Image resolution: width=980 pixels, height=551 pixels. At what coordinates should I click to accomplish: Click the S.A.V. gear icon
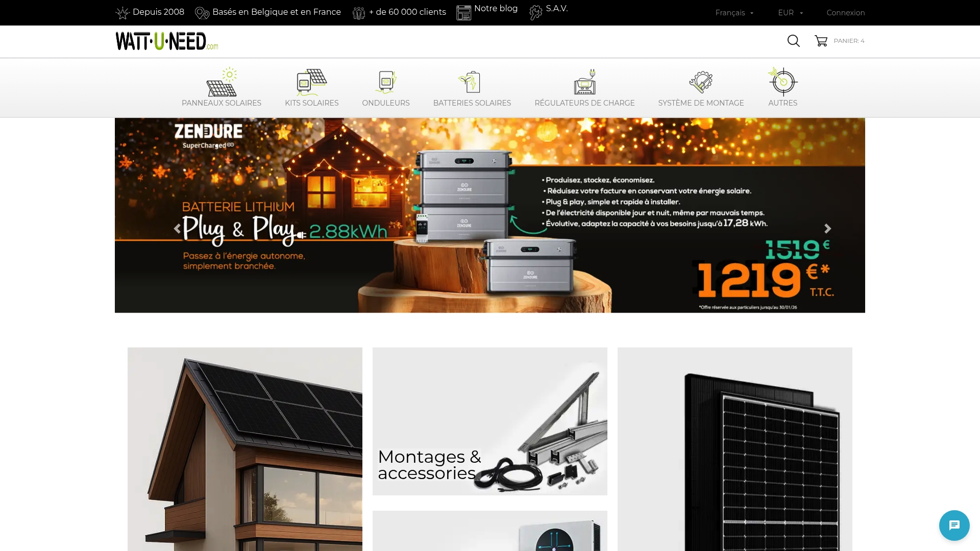point(535,11)
